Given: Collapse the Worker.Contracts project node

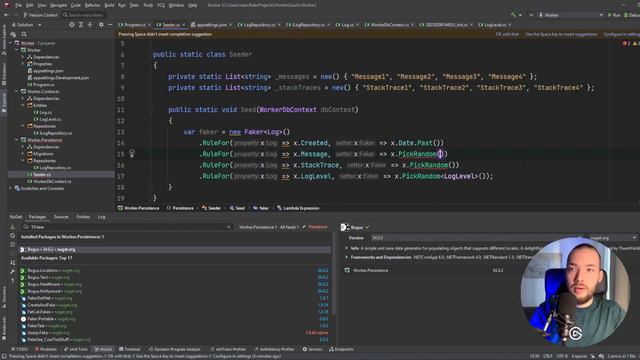Looking at the screenshot, I should click(17, 91).
